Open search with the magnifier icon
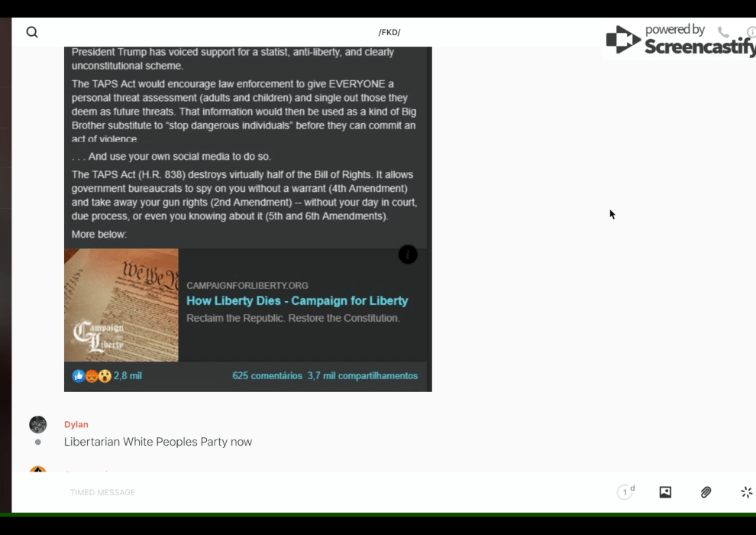 click(32, 32)
